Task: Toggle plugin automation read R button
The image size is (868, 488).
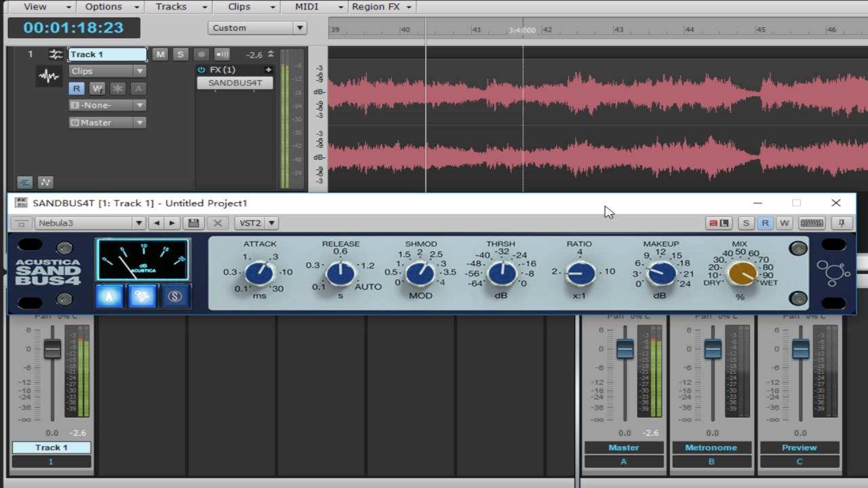Action: 765,223
